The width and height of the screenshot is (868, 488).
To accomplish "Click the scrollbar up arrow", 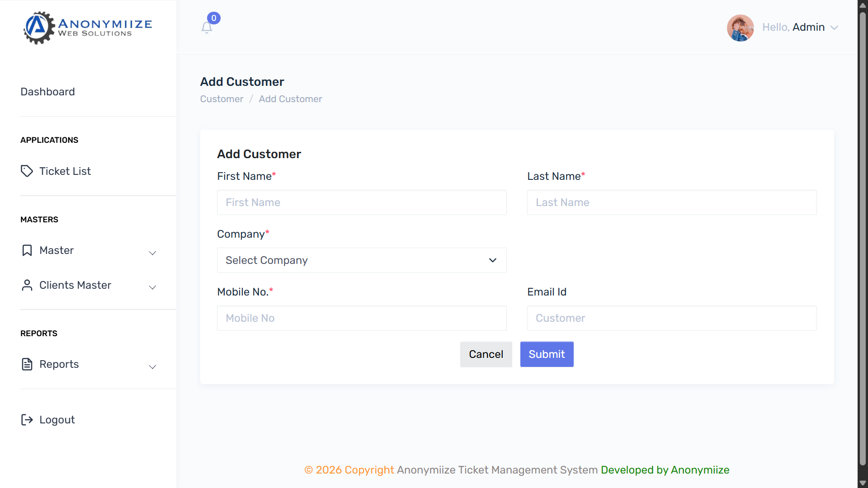I will pos(863,5).
